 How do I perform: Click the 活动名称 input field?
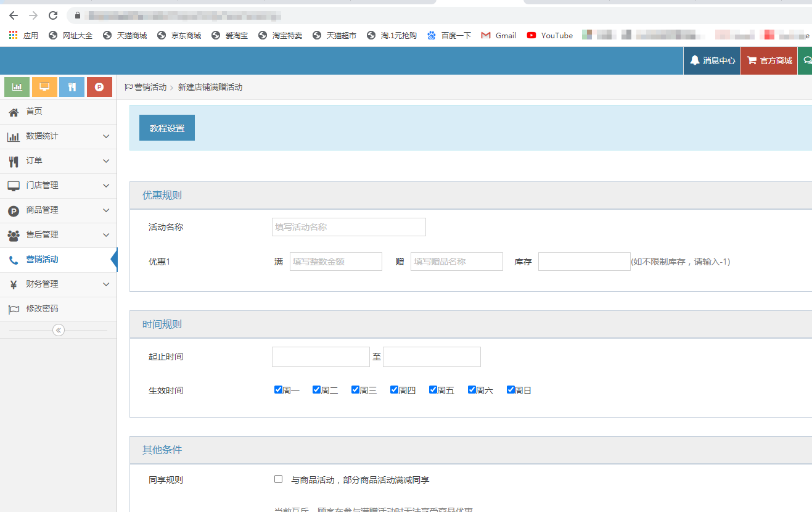pyautogui.click(x=348, y=227)
